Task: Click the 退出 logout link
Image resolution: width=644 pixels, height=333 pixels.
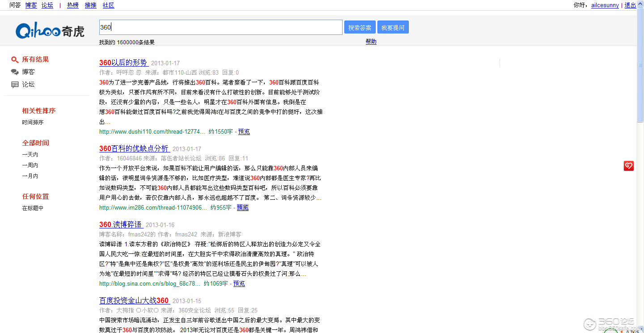Action: click(631, 5)
